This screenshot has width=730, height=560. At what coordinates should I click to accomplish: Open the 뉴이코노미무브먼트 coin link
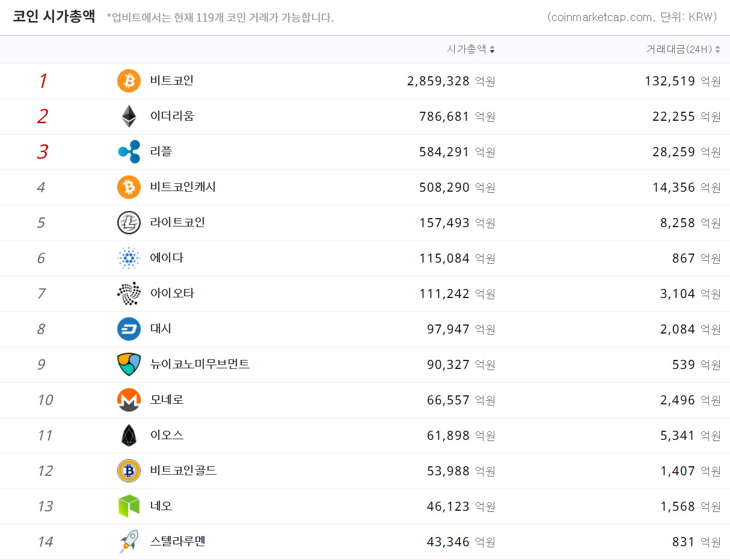[x=198, y=364]
